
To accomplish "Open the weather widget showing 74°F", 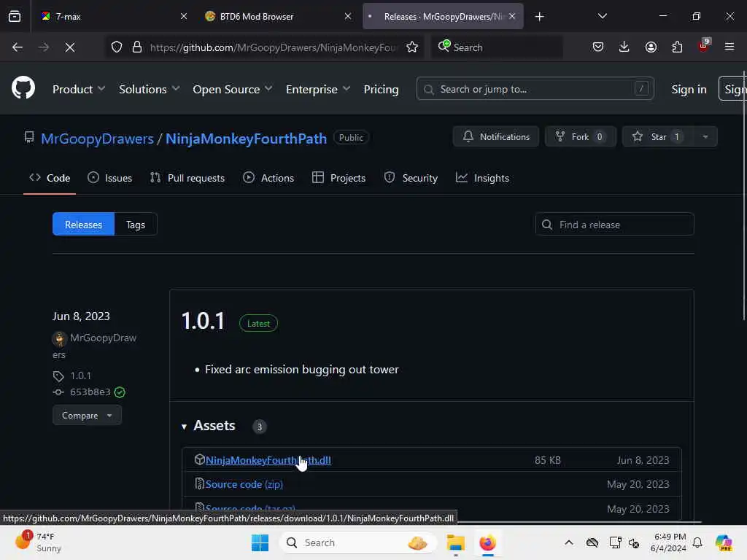I will tap(38, 542).
